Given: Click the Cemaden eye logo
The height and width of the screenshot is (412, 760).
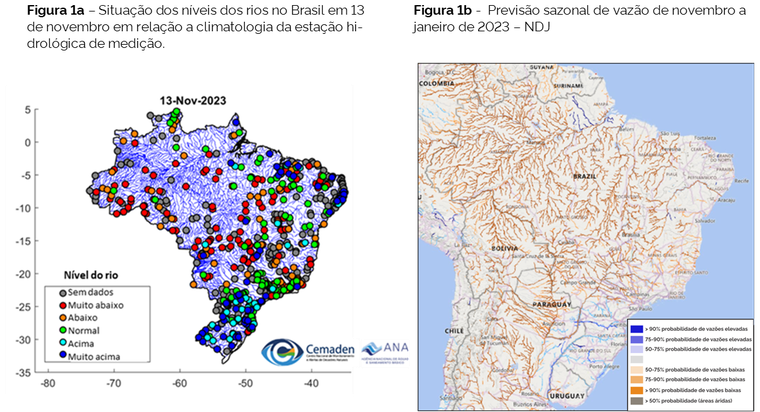Looking at the screenshot, I should pyautogui.click(x=284, y=353).
